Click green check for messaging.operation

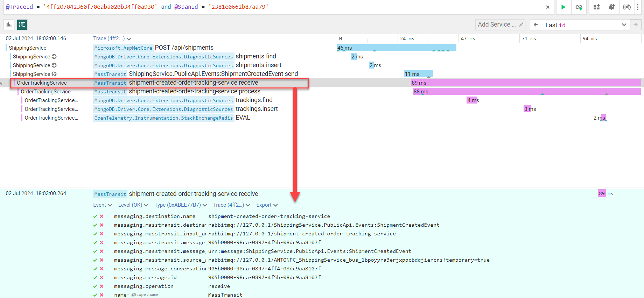tap(95, 286)
